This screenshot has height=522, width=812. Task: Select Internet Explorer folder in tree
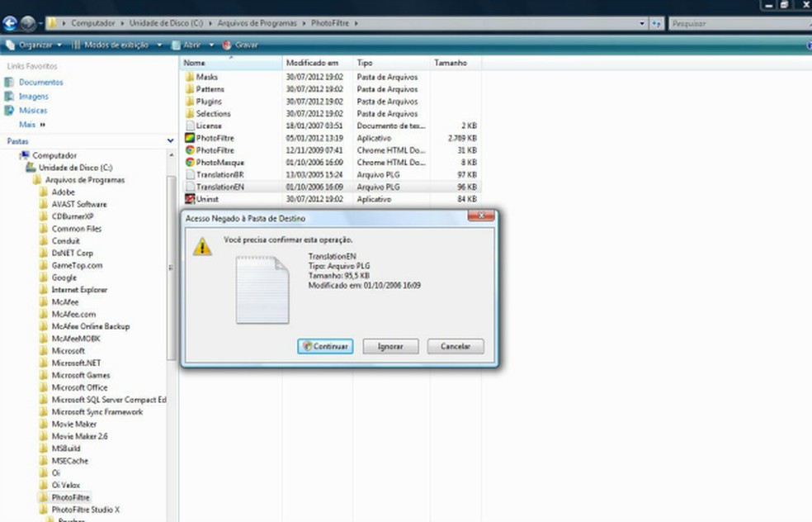point(80,290)
